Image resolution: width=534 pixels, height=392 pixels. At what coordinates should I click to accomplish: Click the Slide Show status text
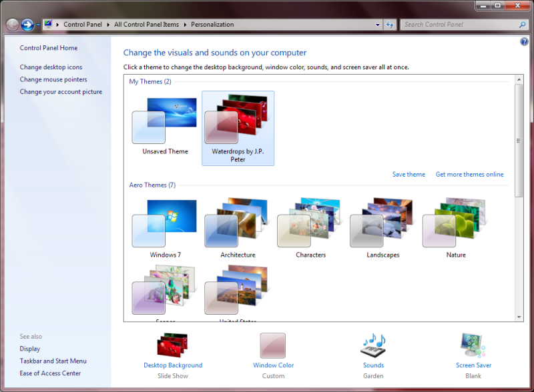click(173, 376)
